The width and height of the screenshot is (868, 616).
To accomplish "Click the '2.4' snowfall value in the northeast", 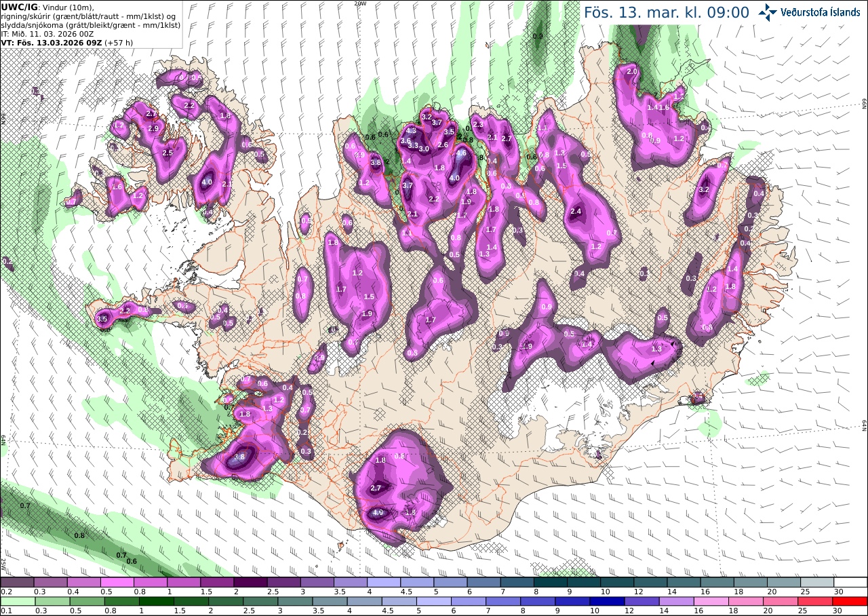I will [x=576, y=212].
